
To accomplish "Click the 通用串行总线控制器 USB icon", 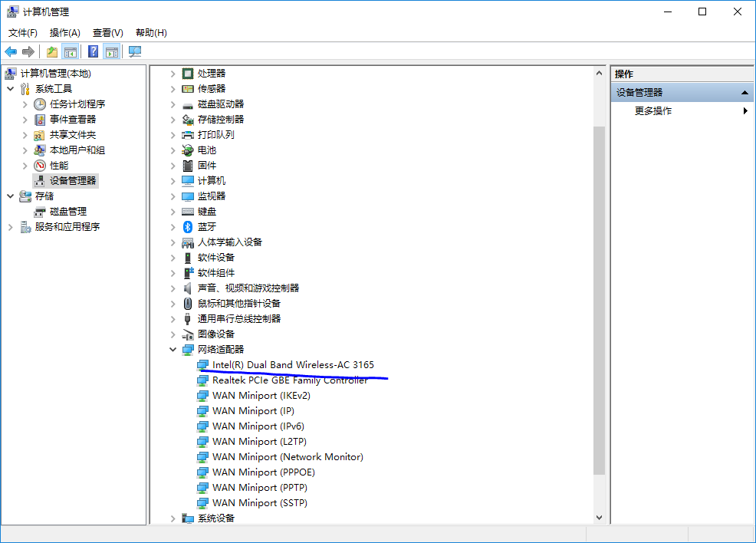I will (188, 319).
